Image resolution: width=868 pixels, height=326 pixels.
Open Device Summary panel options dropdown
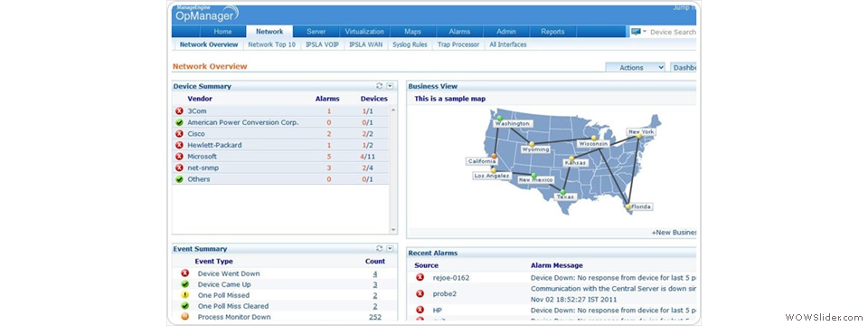click(x=390, y=86)
